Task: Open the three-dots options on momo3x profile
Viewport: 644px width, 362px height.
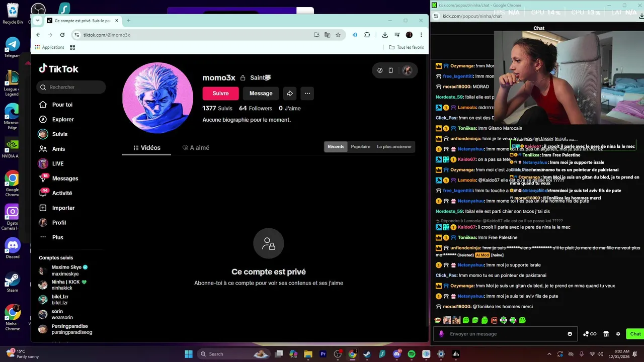Action: [307, 93]
